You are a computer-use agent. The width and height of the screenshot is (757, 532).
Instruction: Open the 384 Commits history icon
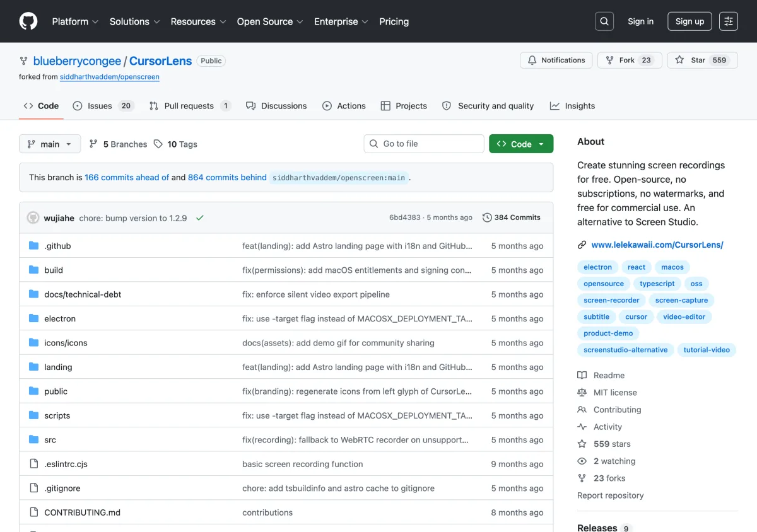coord(487,217)
